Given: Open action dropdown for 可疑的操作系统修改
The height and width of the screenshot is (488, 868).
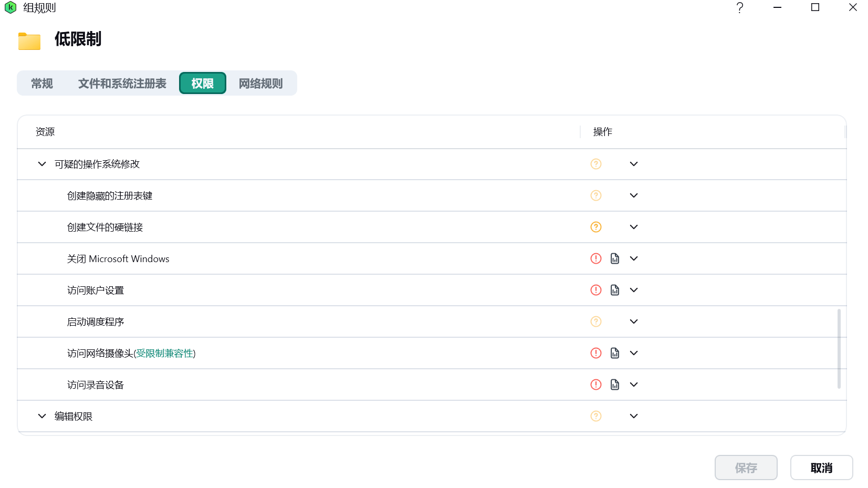Looking at the screenshot, I should tap(634, 164).
